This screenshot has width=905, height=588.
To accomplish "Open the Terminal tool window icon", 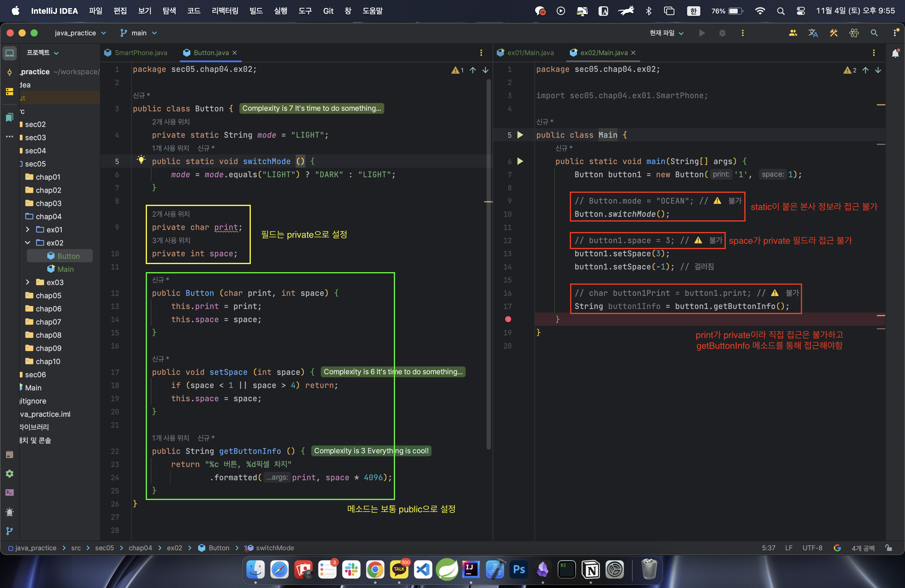I will click(x=10, y=492).
